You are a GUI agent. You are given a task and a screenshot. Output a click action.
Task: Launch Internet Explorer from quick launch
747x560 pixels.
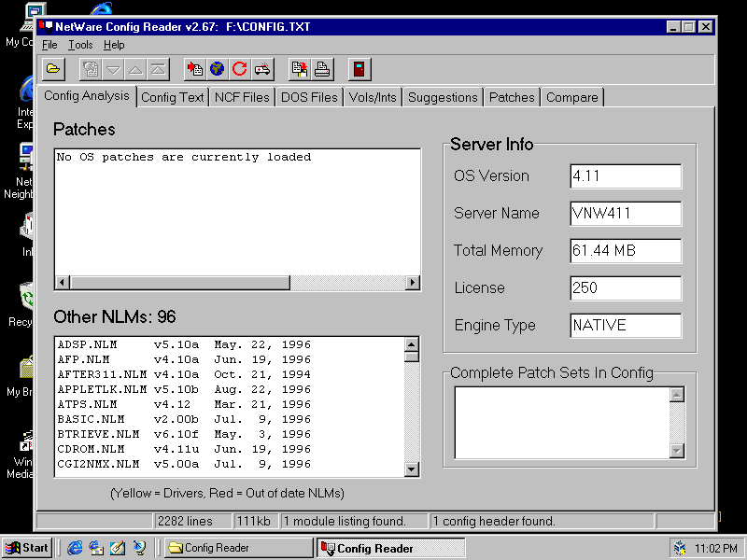pyautogui.click(x=75, y=548)
